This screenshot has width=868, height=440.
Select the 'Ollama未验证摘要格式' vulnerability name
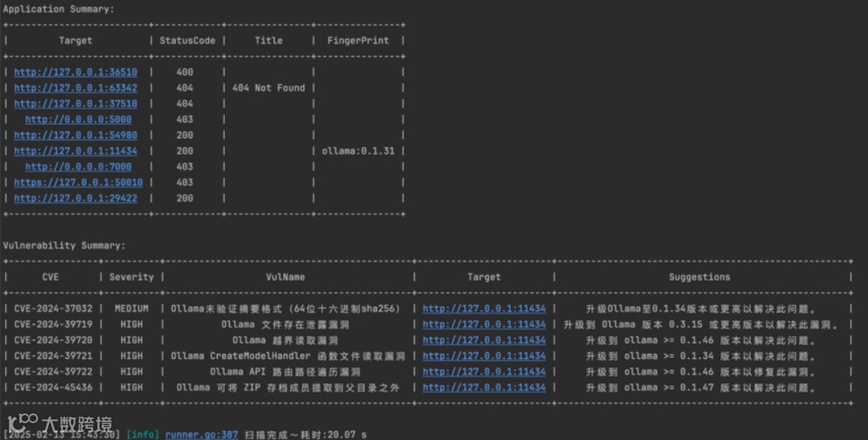[x=285, y=308]
